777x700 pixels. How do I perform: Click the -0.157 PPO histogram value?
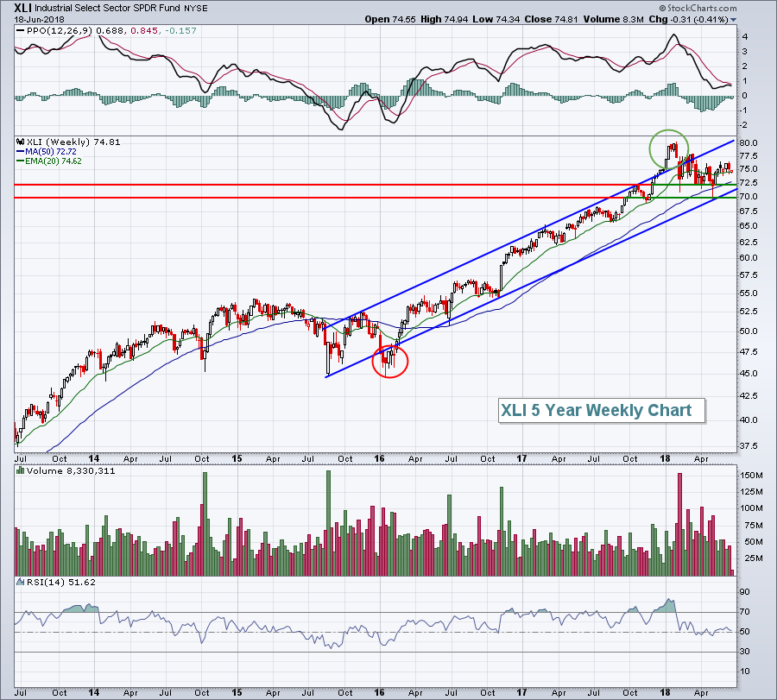[x=180, y=31]
